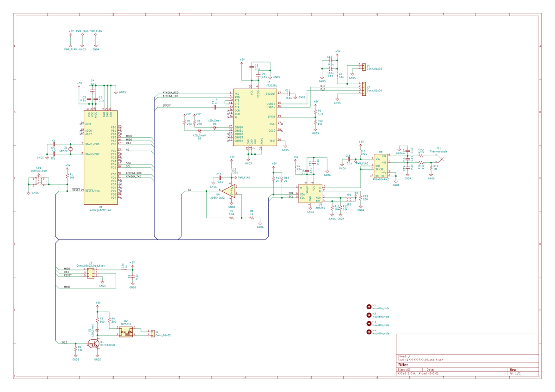Click the USBD- pin label
Viewport: 555px width, 392px height.
coord(271,107)
